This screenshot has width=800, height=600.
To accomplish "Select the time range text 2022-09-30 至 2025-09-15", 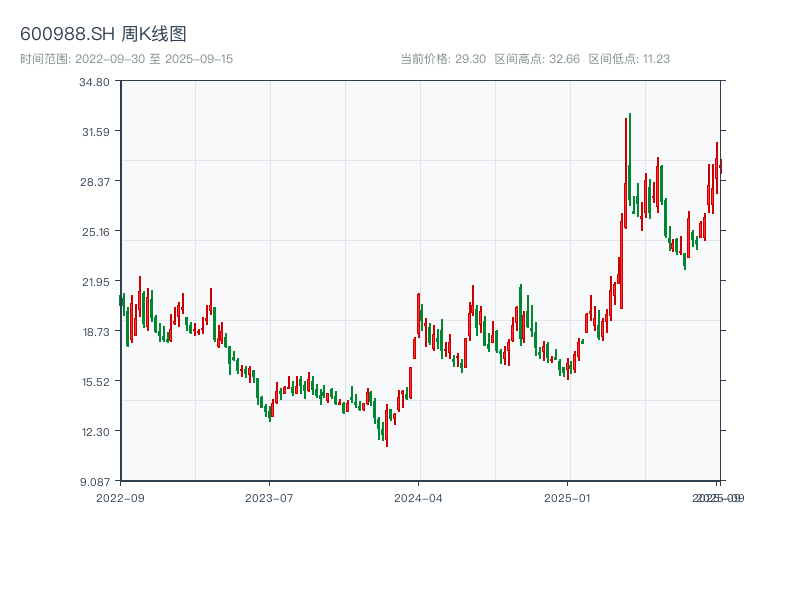I will (154, 59).
